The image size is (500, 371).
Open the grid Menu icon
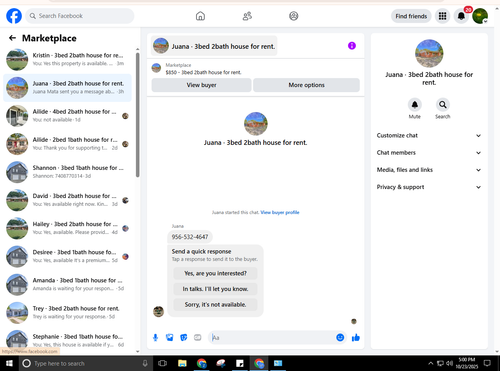pos(442,16)
